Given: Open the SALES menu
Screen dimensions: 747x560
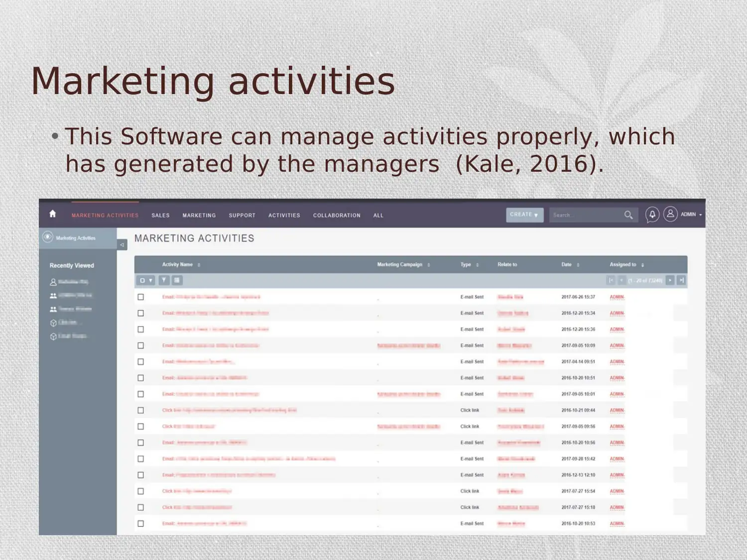Looking at the screenshot, I should pyautogui.click(x=160, y=216).
